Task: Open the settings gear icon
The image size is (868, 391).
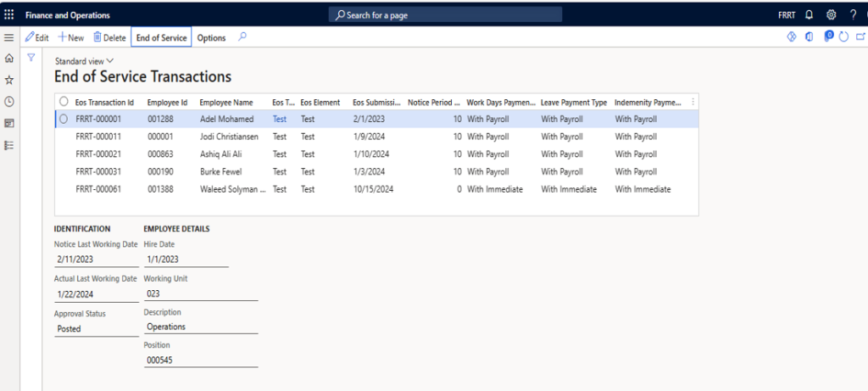Action: pyautogui.click(x=831, y=14)
